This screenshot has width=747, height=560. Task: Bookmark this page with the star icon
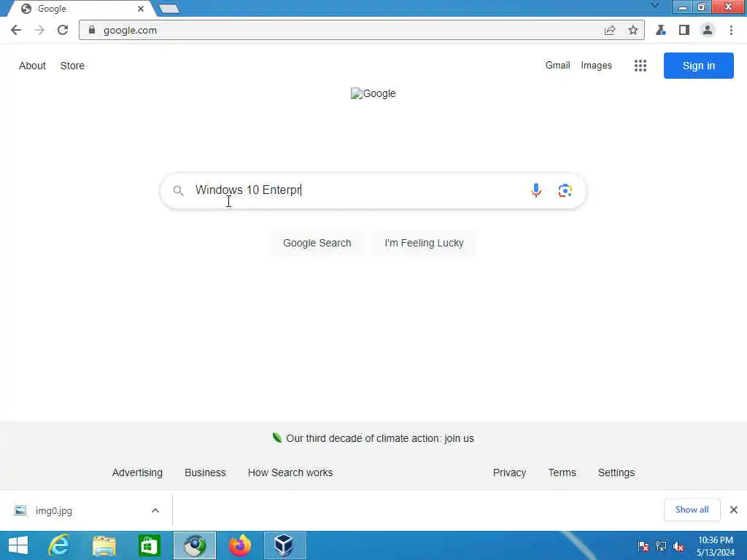pos(632,30)
